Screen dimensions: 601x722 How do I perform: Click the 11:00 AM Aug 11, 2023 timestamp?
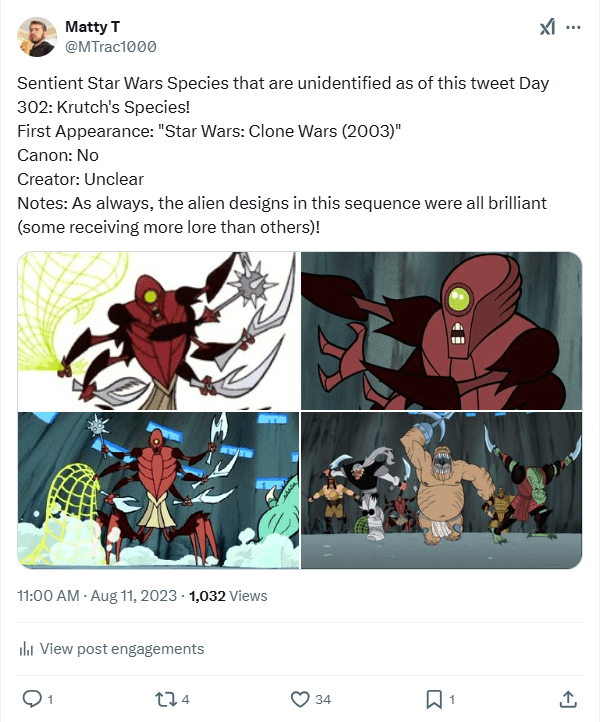[98, 596]
